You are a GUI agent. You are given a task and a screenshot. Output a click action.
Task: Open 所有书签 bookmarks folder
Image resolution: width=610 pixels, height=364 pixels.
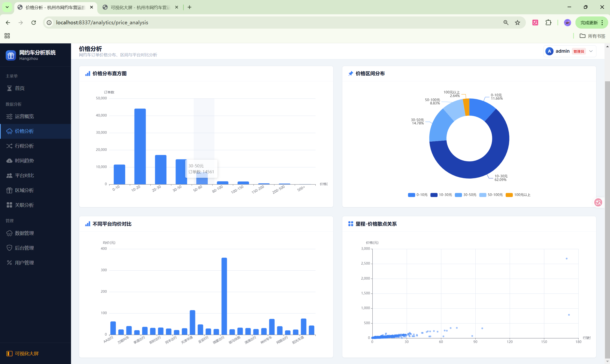tap(593, 36)
